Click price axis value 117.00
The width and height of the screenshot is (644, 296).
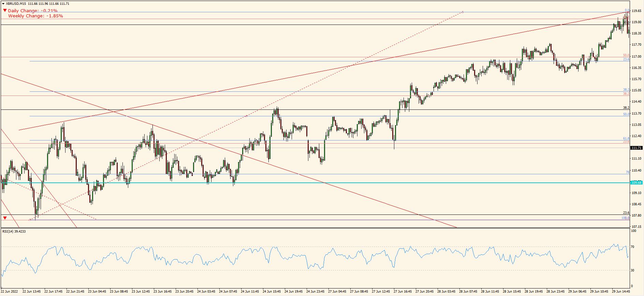click(x=636, y=57)
